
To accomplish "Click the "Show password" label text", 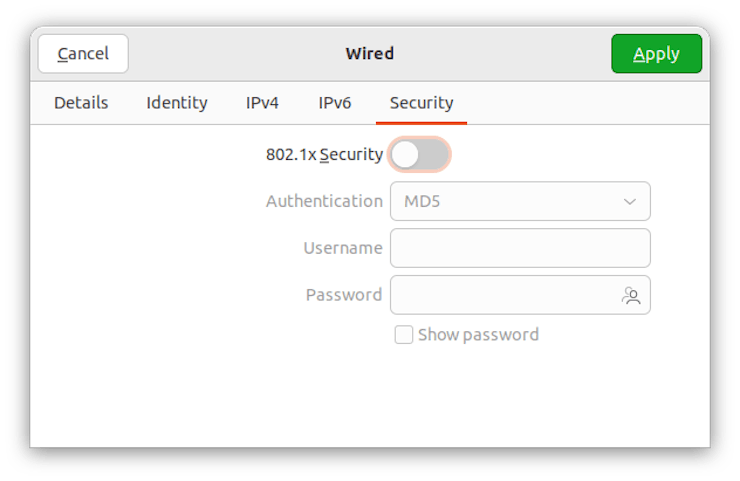I will [x=478, y=335].
